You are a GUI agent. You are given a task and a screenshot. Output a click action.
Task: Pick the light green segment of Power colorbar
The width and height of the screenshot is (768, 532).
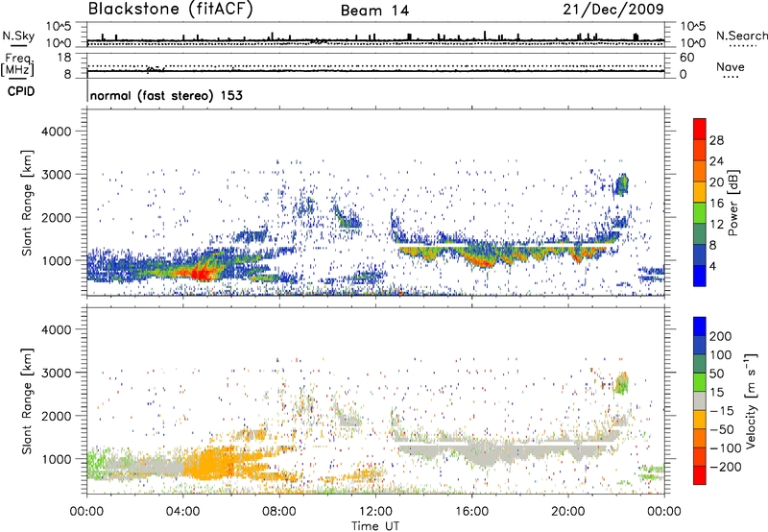[x=700, y=211]
